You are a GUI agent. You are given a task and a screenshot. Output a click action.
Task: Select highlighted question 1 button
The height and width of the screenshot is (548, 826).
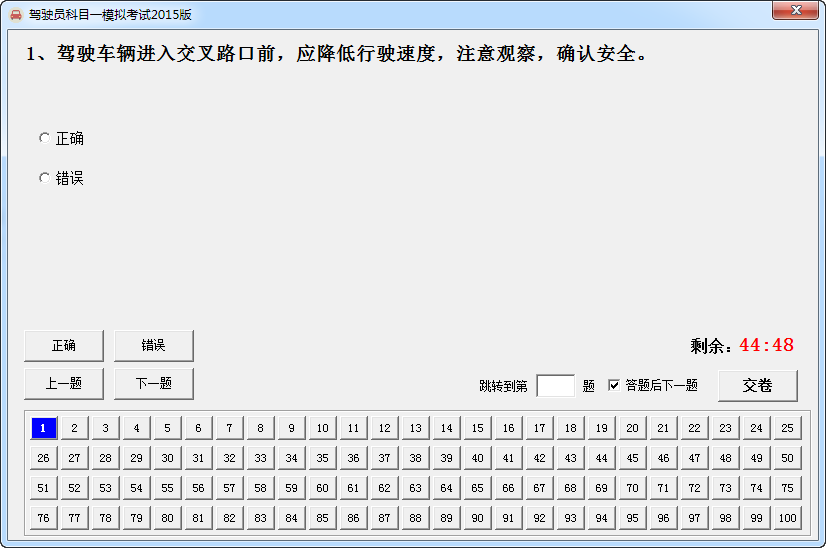click(43, 428)
